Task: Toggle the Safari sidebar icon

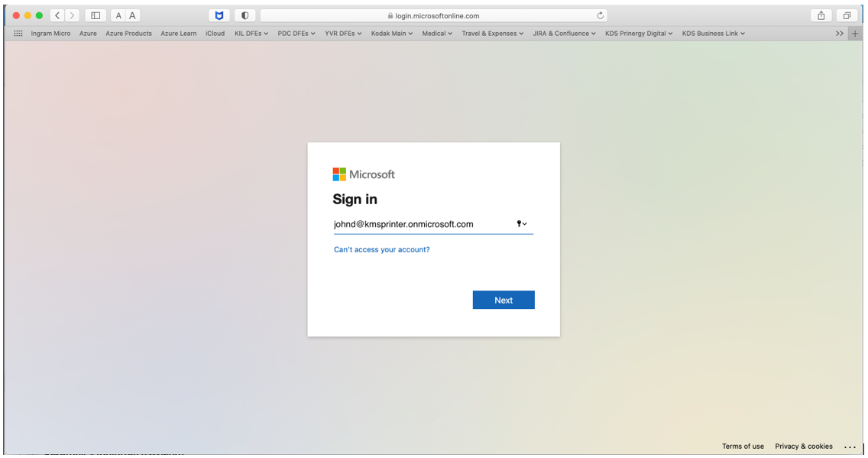Action: pyautogui.click(x=96, y=15)
